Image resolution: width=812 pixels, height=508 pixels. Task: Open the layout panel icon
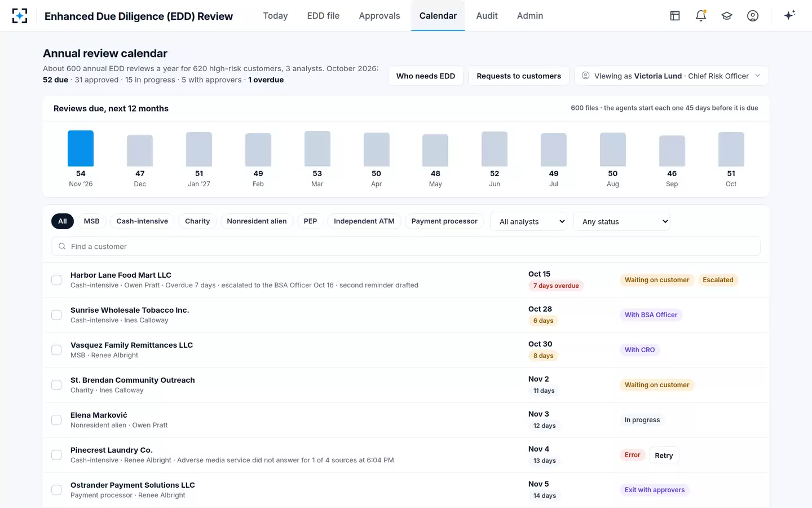(x=675, y=16)
